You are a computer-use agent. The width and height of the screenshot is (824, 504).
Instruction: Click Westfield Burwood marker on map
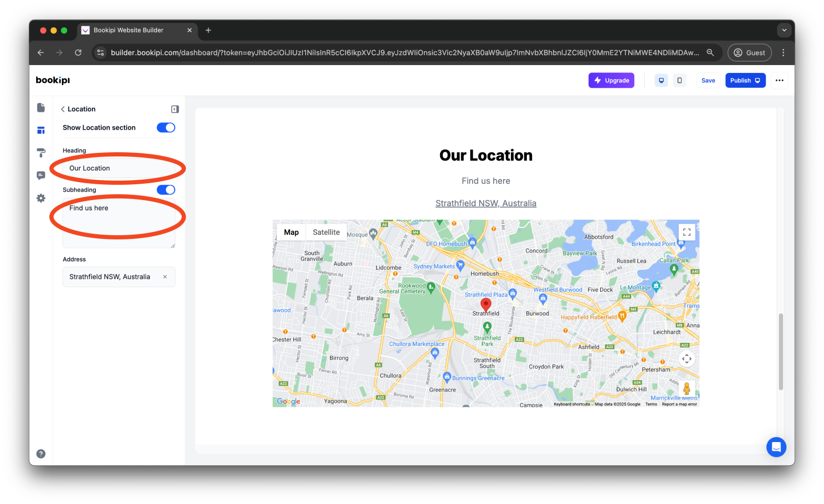pyautogui.click(x=543, y=299)
